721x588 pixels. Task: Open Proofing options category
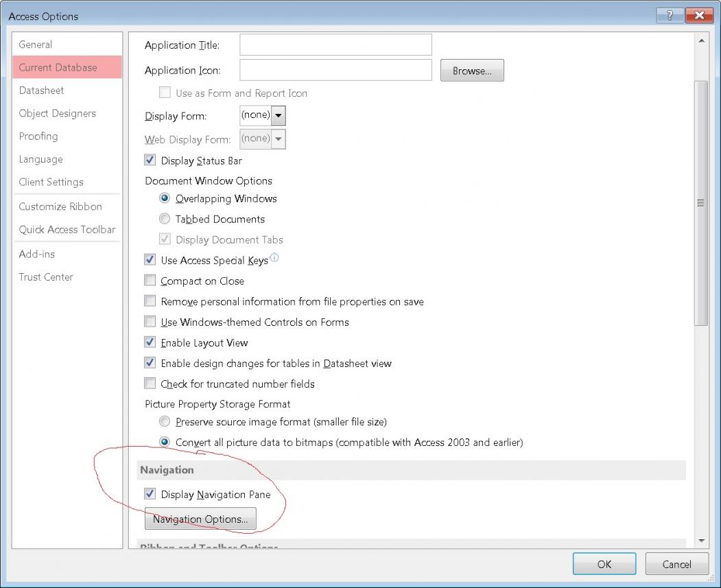tap(67, 136)
